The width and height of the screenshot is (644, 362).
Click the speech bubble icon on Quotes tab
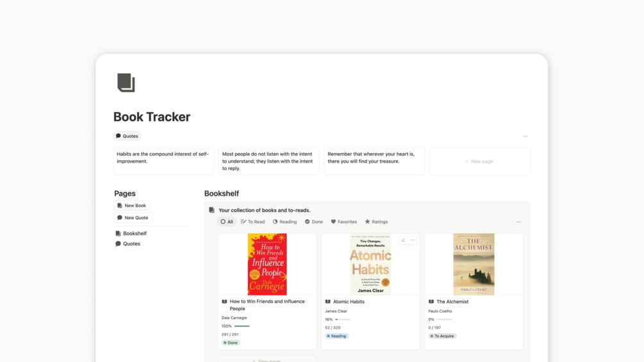pos(119,136)
